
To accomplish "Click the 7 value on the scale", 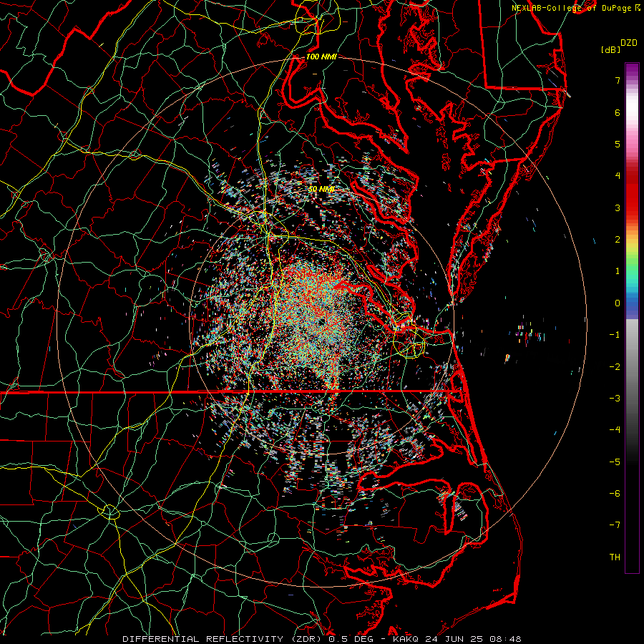I will coord(618,80).
